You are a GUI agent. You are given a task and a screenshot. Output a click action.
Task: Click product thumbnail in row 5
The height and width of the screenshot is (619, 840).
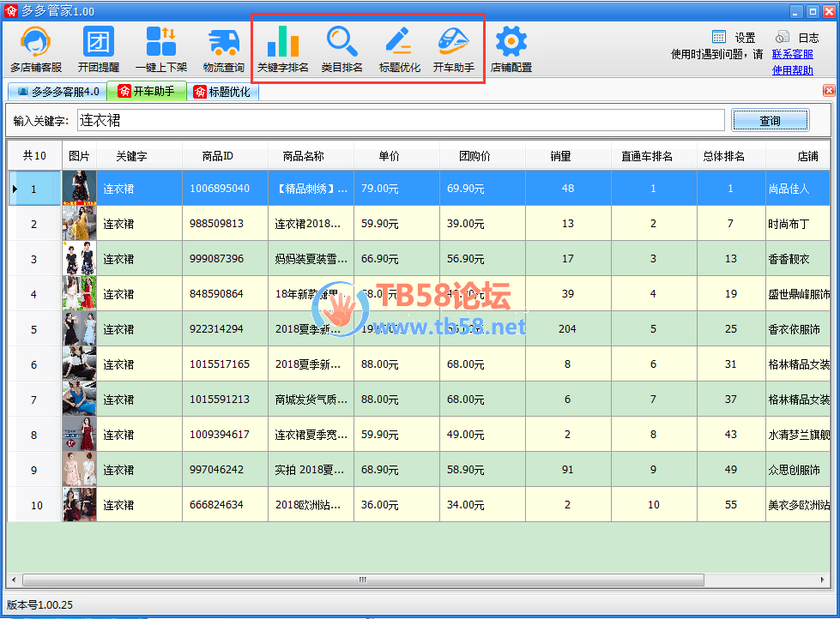[79, 329]
